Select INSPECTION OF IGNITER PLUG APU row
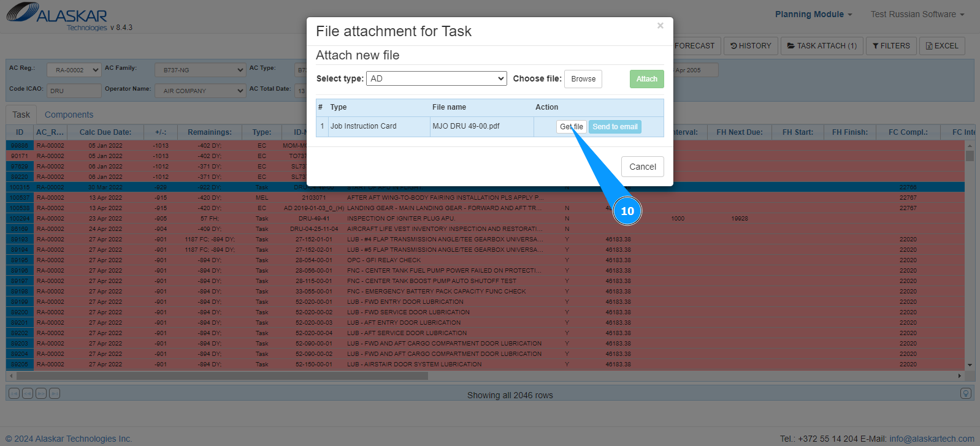This screenshot has width=980, height=446. click(x=485, y=219)
